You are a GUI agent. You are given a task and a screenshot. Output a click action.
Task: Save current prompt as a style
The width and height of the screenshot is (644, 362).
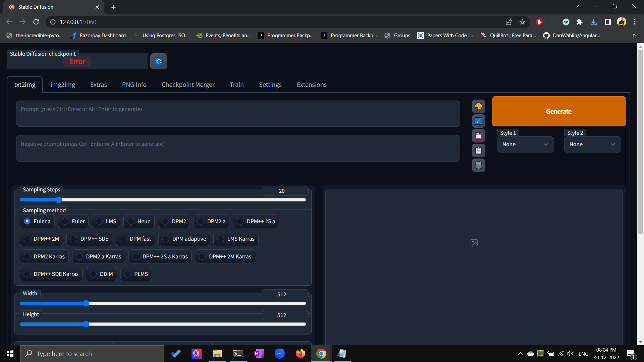click(x=478, y=135)
